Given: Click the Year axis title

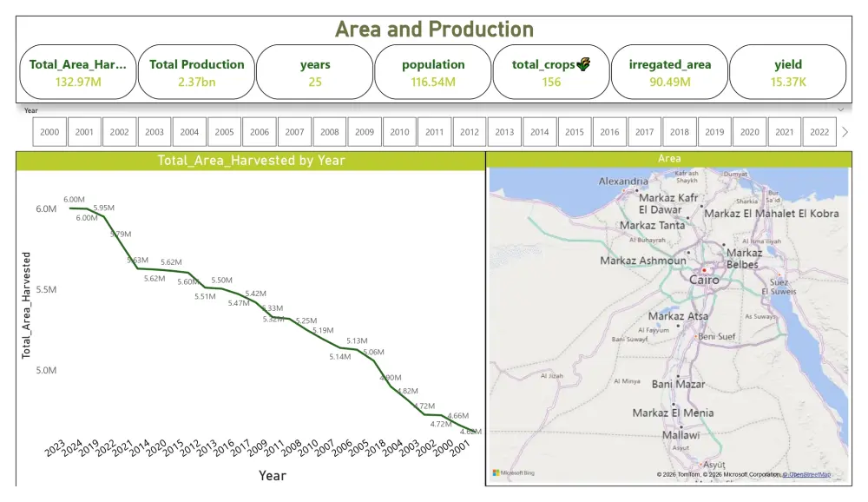Looking at the screenshot, I should click(273, 475).
